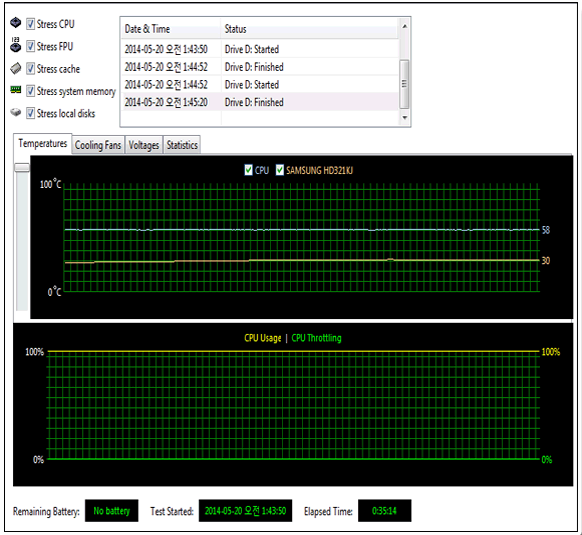Click the CPU chip icon beside Stress CPU
The image size is (582, 535).
click(16, 23)
